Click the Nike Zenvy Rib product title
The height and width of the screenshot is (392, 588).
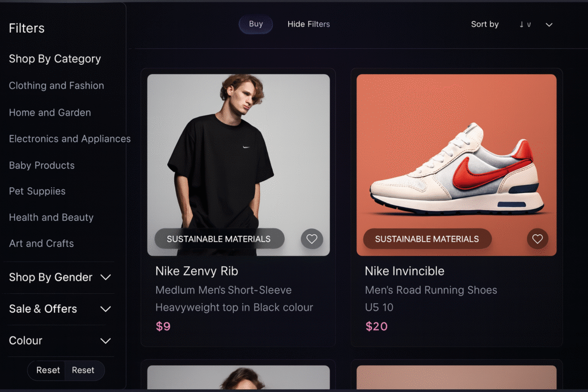point(197,271)
